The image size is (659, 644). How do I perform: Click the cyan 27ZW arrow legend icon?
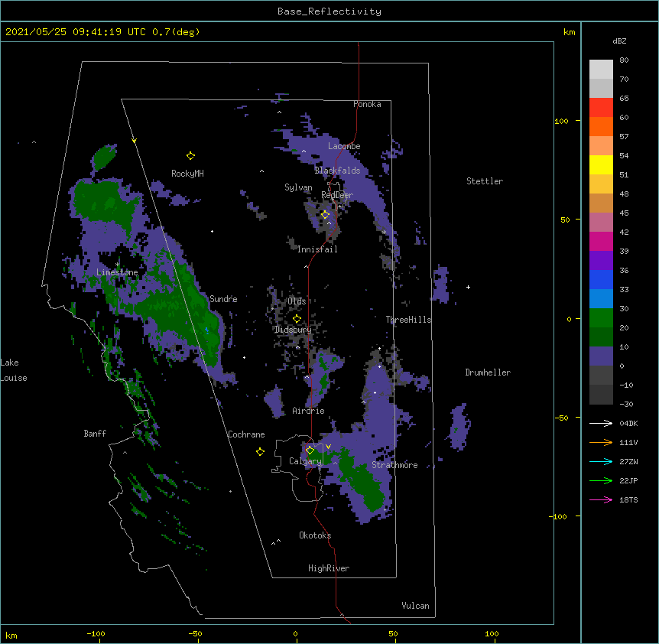pos(601,461)
